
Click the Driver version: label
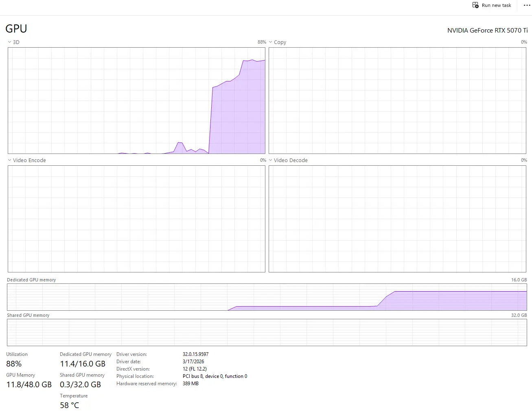click(x=131, y=354)
